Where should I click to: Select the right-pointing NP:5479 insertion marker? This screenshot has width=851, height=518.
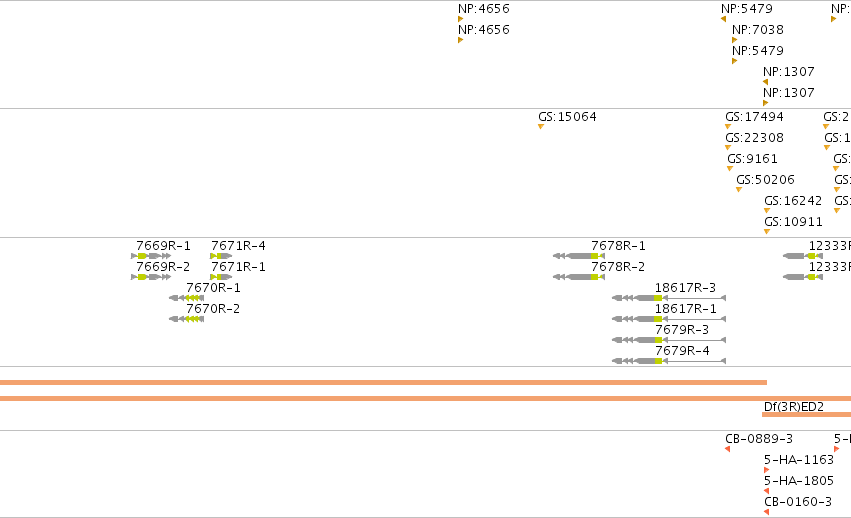click(x=734, y=61)
